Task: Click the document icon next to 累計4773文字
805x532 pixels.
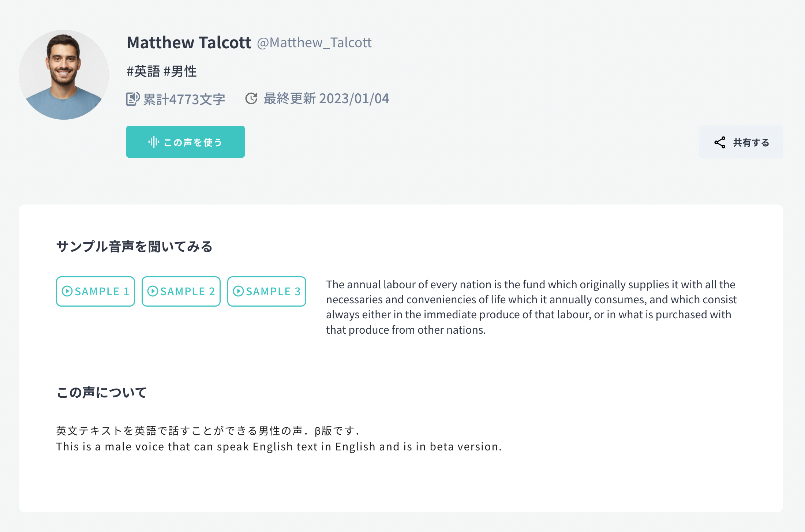Action: tap(133, 99)
